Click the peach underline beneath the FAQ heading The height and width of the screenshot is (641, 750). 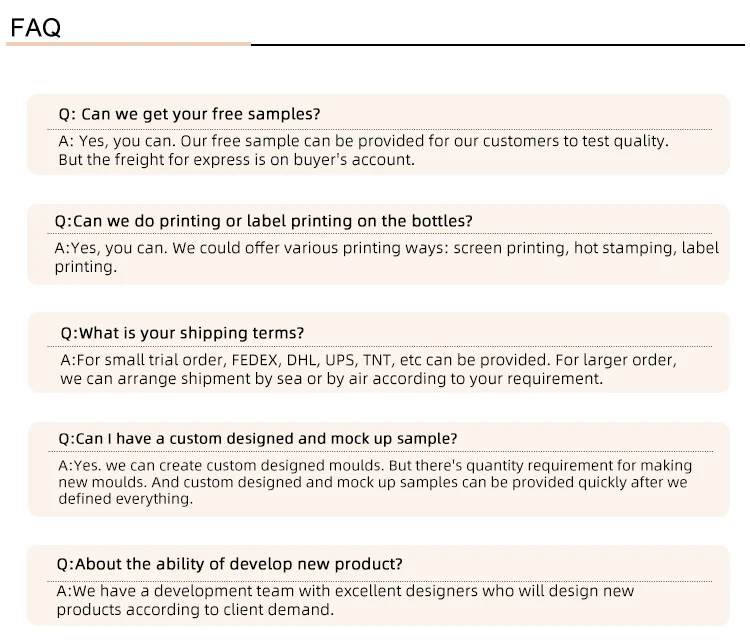click(x=128, y=44)
